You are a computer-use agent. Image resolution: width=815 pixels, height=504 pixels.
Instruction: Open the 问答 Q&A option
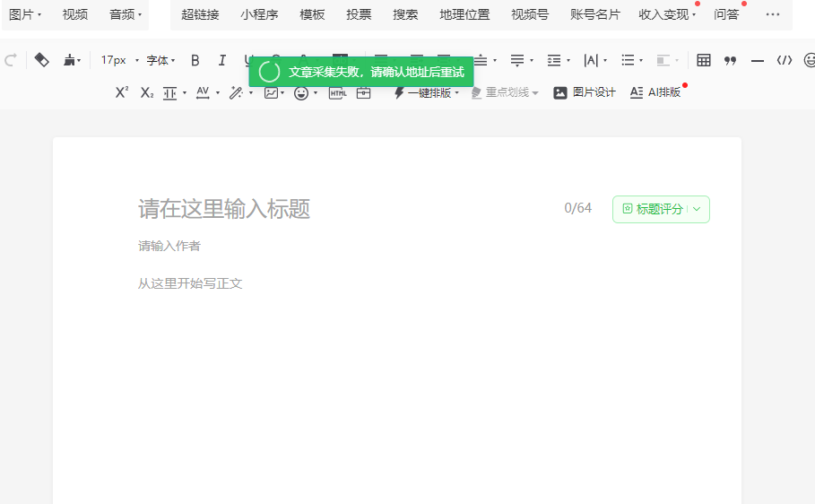tap(726, 14)
